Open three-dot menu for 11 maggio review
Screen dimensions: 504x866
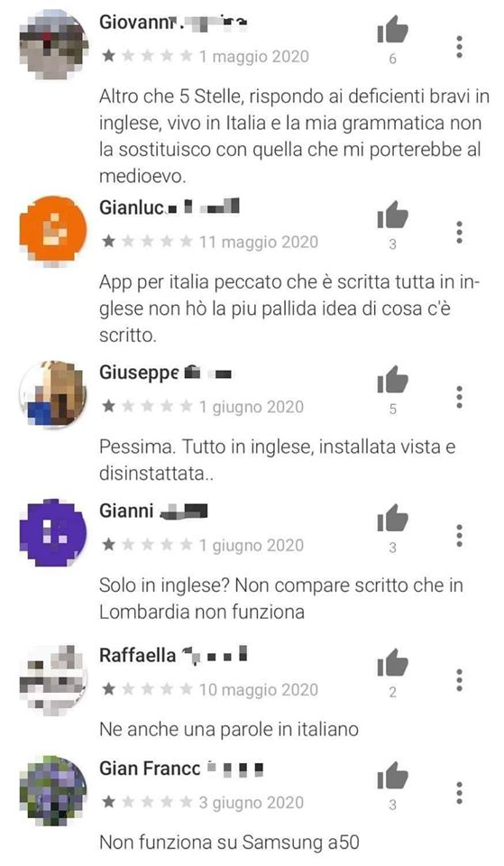[x=459, y=233]
